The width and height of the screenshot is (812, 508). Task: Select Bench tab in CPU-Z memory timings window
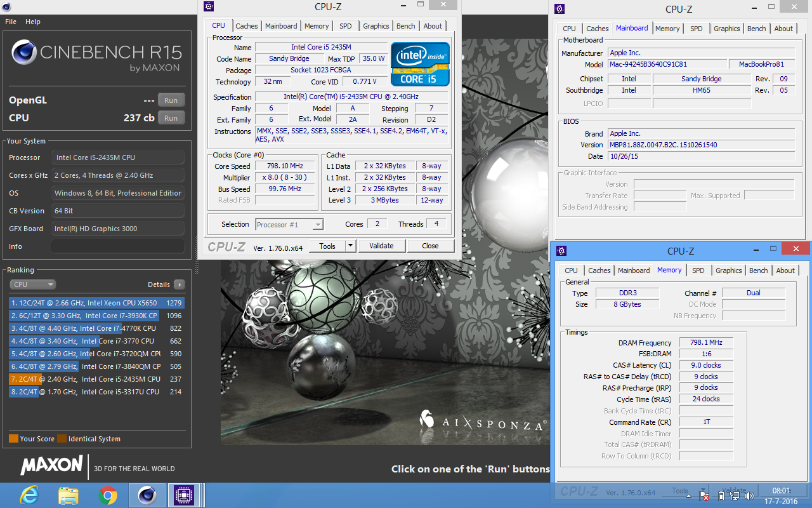pos(759,271)
